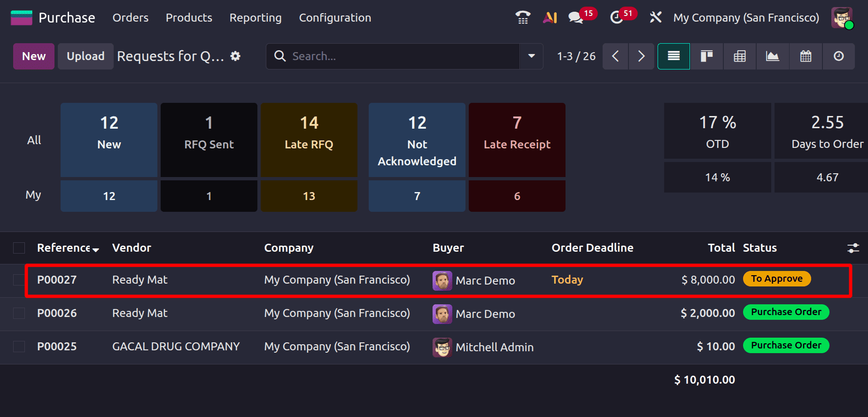Expand the search options dropdown arrow

[x=531, y=56]
